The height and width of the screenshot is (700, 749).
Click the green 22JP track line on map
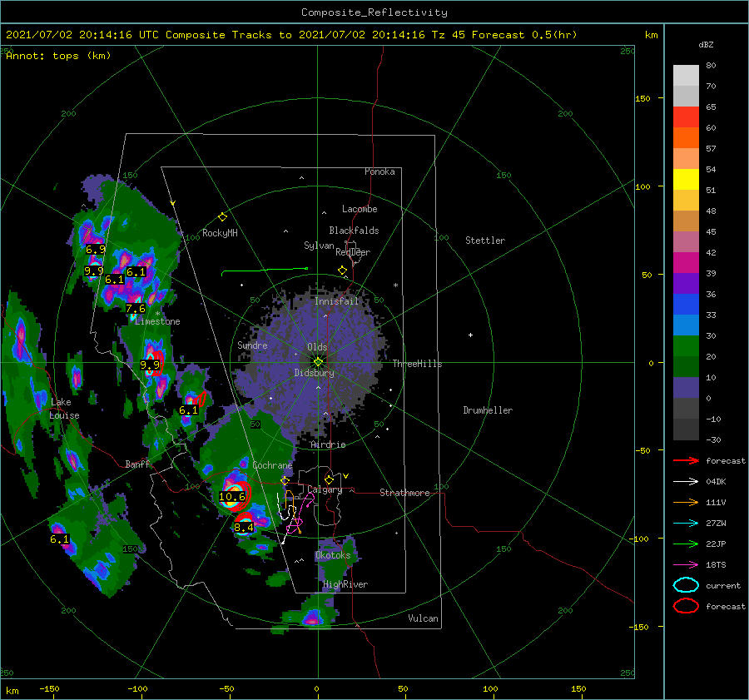pos(265,271)
